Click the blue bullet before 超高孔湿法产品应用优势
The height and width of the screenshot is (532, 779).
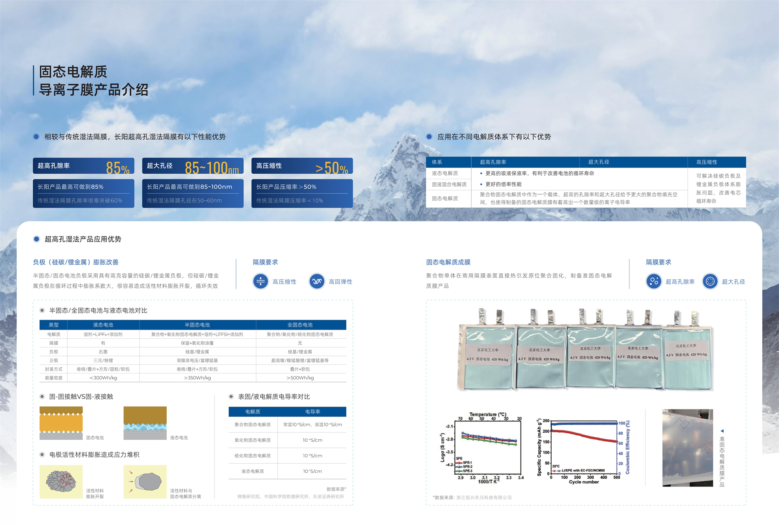(x=37, y=239)
